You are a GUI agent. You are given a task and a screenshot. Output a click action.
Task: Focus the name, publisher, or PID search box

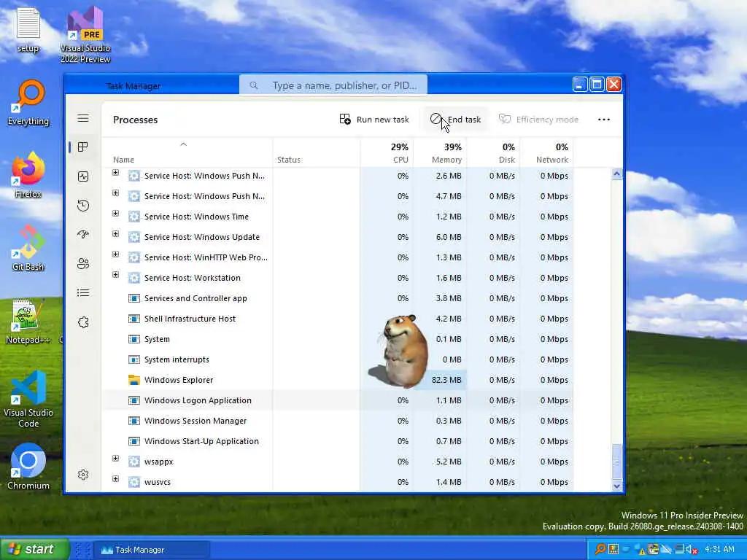point(333,85)
